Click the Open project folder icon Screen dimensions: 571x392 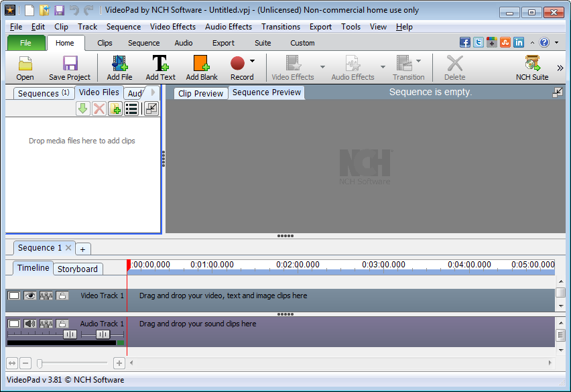tap(25, 64)
